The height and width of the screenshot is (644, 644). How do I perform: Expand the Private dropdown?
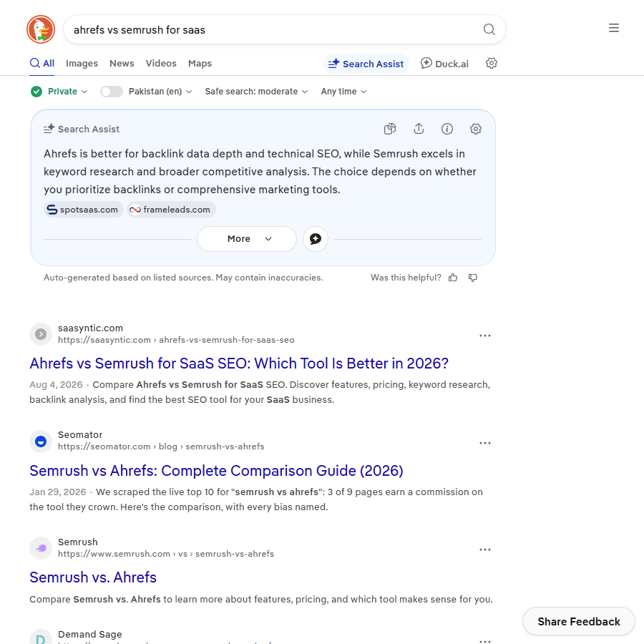point(68,92)
